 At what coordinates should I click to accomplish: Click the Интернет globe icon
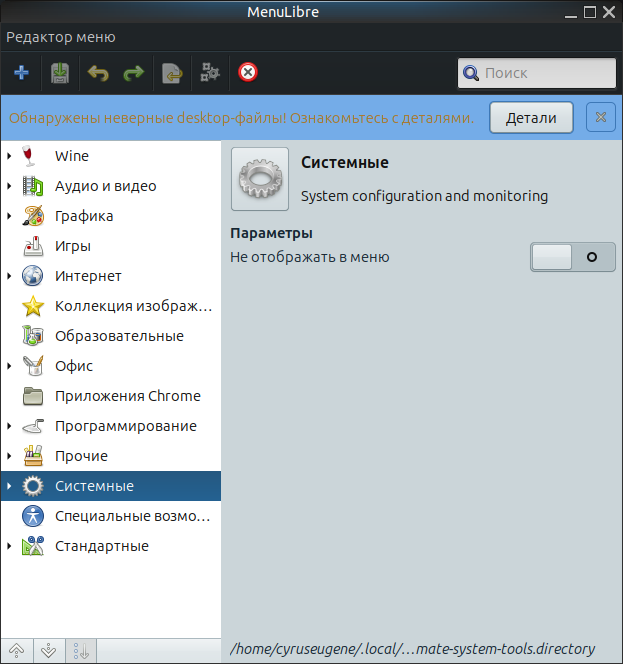(33, 276)
